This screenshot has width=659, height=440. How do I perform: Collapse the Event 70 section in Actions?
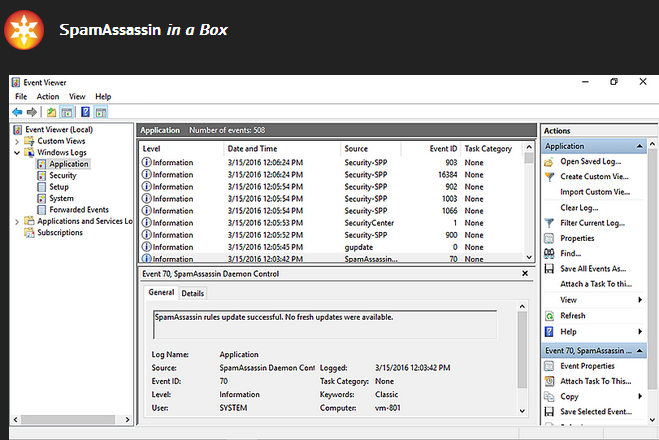[x=640, y=350]
